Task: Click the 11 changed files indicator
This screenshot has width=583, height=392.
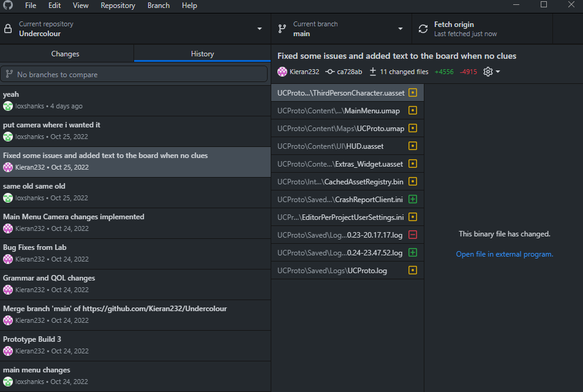Action: [x=398, y=72]
